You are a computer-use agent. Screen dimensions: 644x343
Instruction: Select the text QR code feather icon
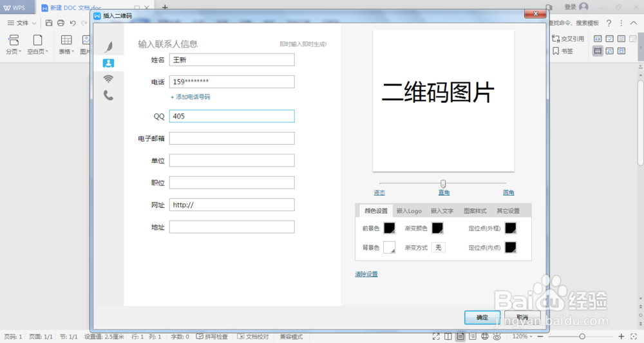(108, 47)
